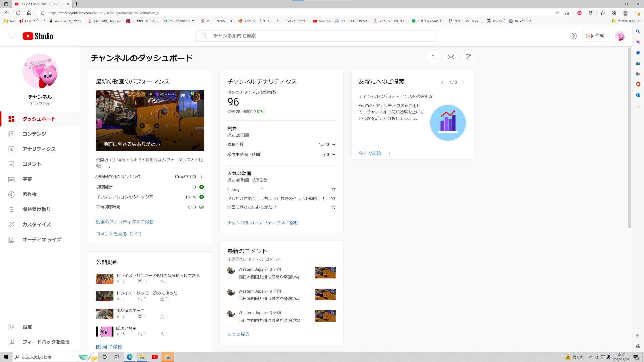Open 収益受け取り in the sidebar
Viewport: 644px width, 362px height.
(40, 209)
